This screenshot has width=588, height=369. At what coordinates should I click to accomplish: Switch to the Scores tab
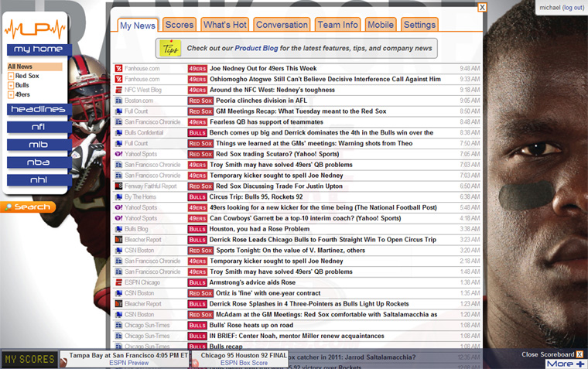coord(179,25)
